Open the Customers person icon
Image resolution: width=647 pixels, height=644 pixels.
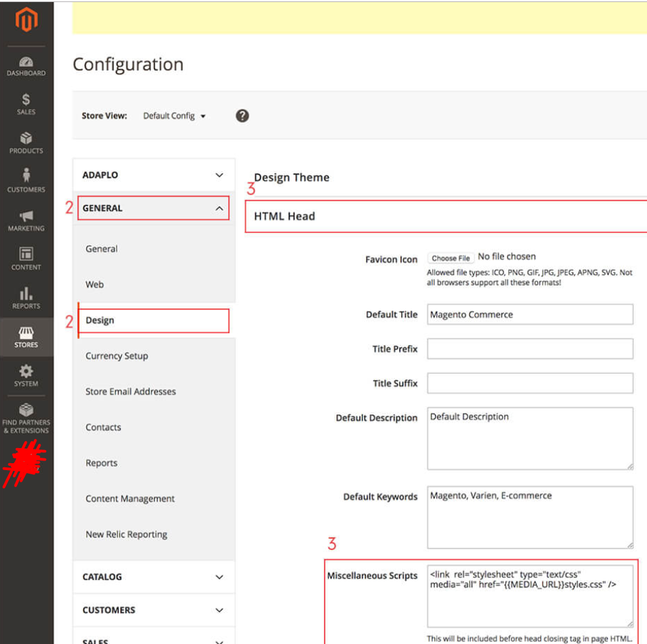26,175
